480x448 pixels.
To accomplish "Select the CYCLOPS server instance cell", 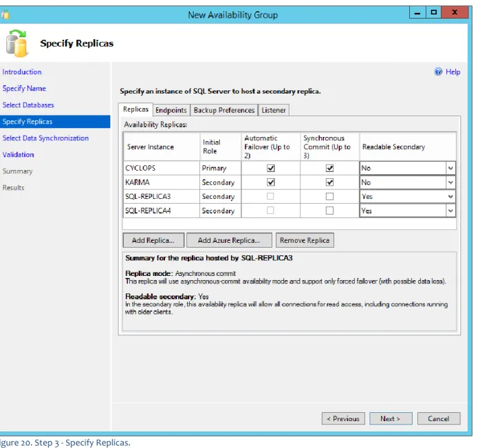I will click(162, 168).
